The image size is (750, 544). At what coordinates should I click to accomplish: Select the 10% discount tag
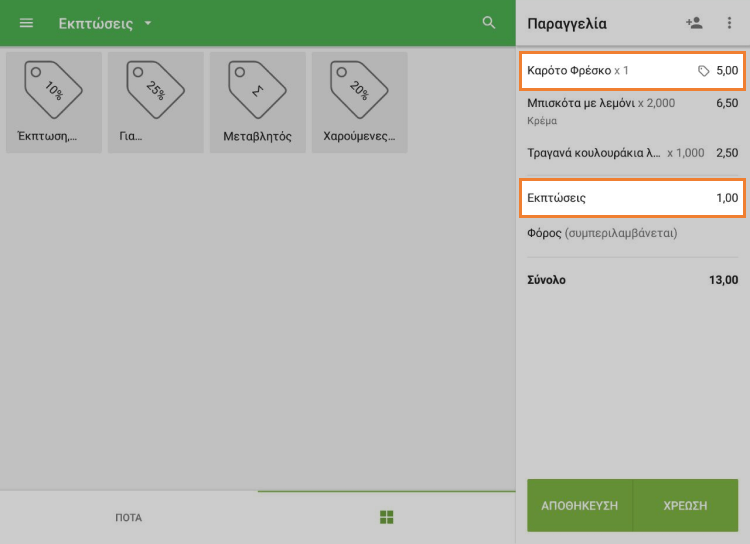[54, 102]
